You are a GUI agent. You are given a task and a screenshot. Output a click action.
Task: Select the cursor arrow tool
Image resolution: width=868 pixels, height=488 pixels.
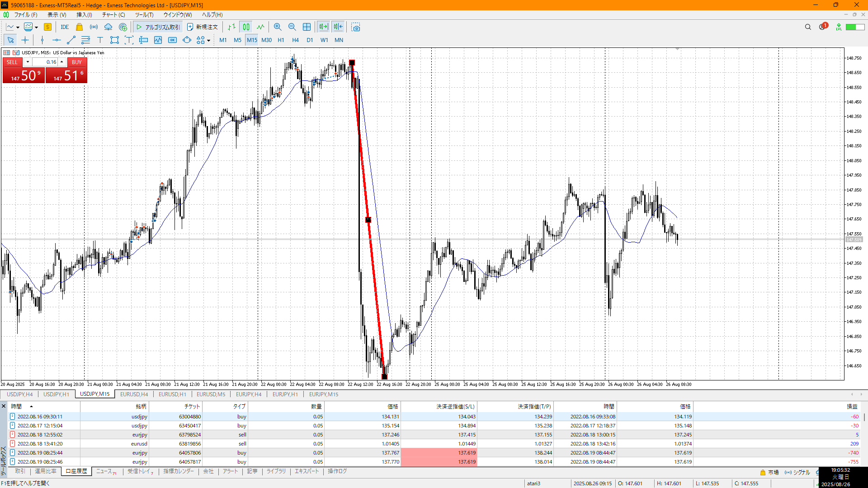pyautogui.click(x=10, y=40)
